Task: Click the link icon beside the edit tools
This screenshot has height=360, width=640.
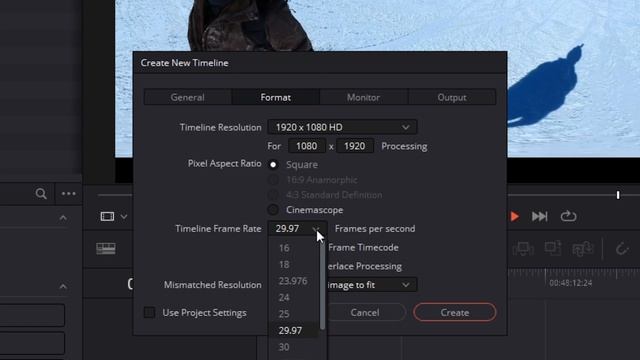Action: [x=622, y=248]
